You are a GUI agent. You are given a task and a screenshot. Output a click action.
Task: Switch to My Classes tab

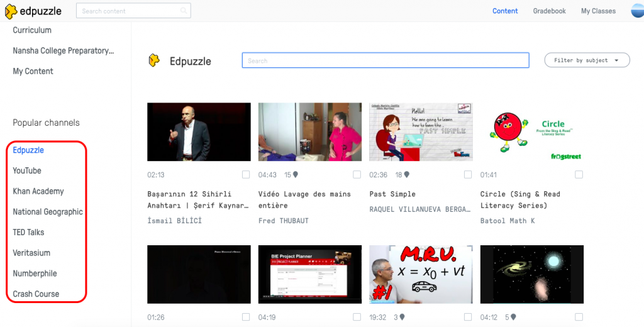(599, 11)
